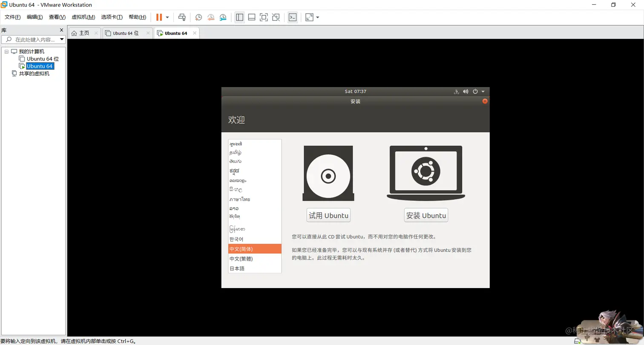Select 한국어 language
This screenshot has height=345, width=644.
click(255, 239)
